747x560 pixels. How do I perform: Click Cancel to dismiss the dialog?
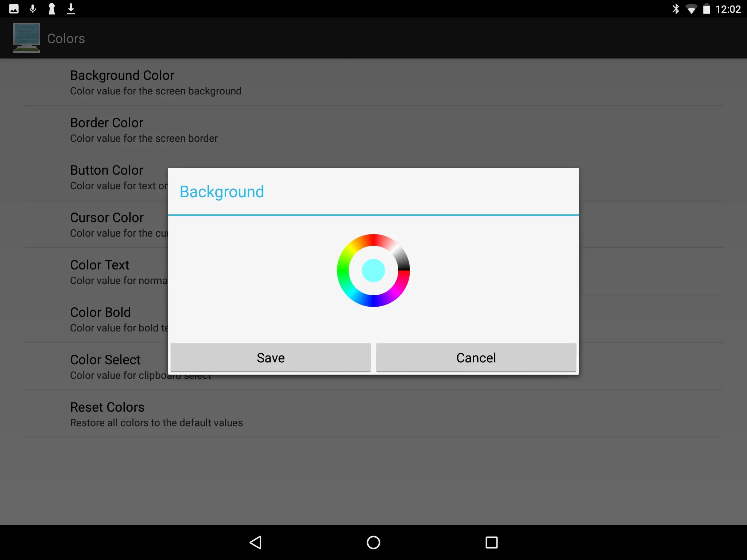476,357
